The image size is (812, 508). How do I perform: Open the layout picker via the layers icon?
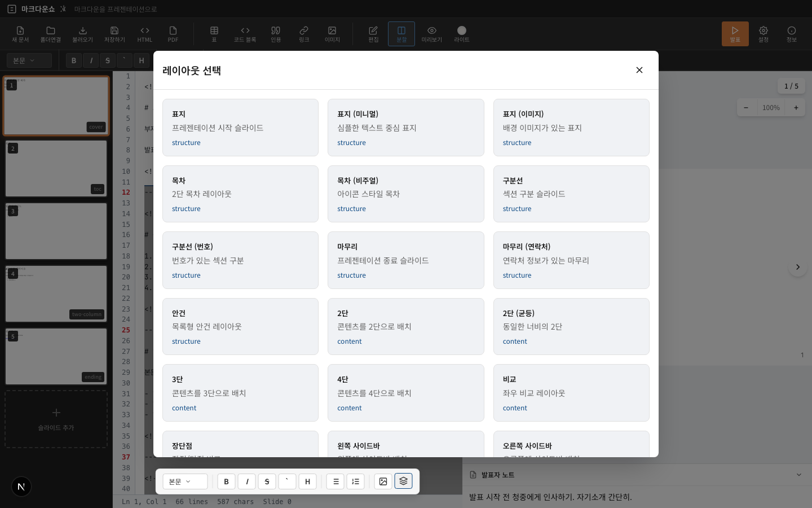(x=403, y=481)
